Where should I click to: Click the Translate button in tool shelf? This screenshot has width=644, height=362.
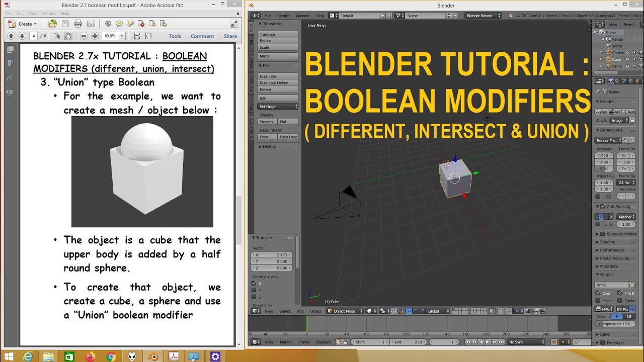pos(278,35)
